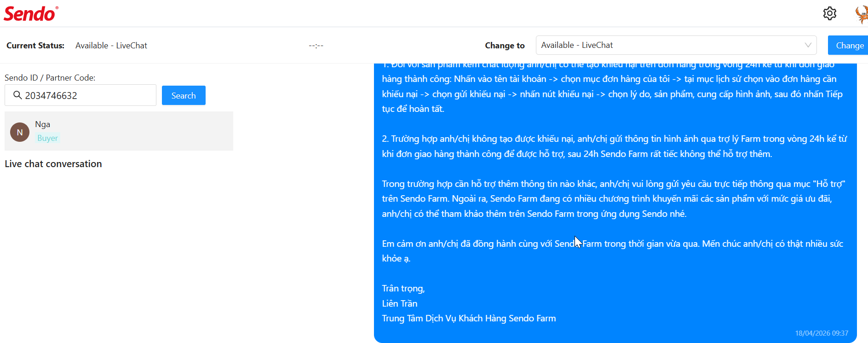Open the settings gear icon
Viewport: 868px width, 343px height.
click(829, 13)
